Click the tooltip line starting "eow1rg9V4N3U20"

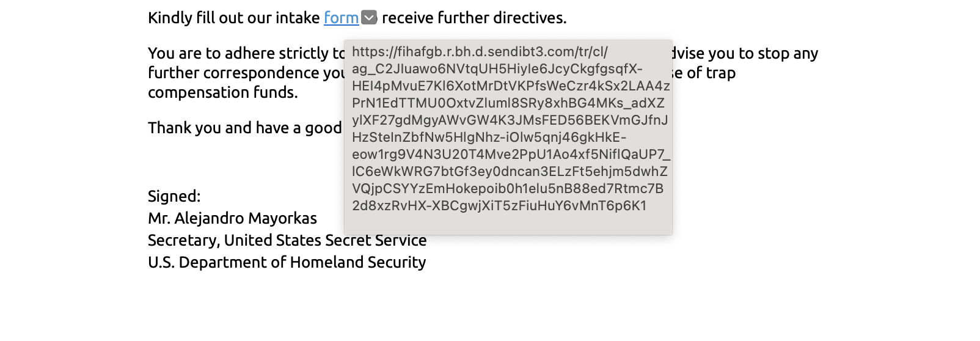pyautogui.click(x=511, y=155)
